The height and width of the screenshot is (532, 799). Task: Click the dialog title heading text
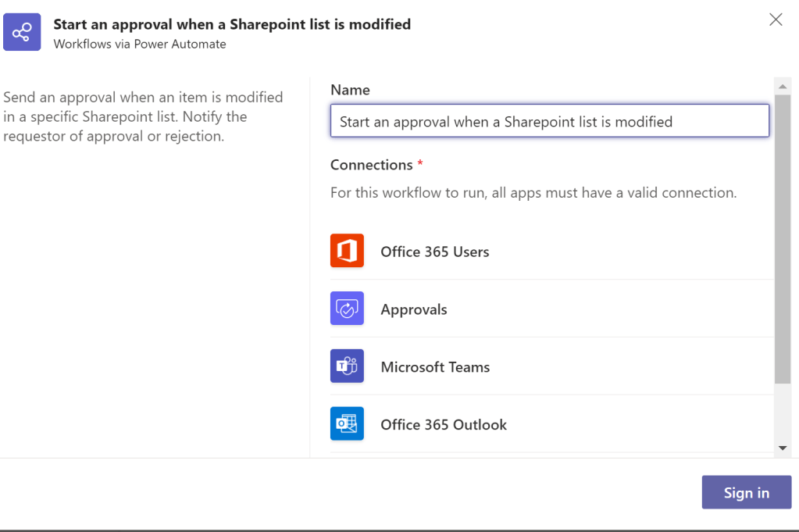[x=232, y=24]
